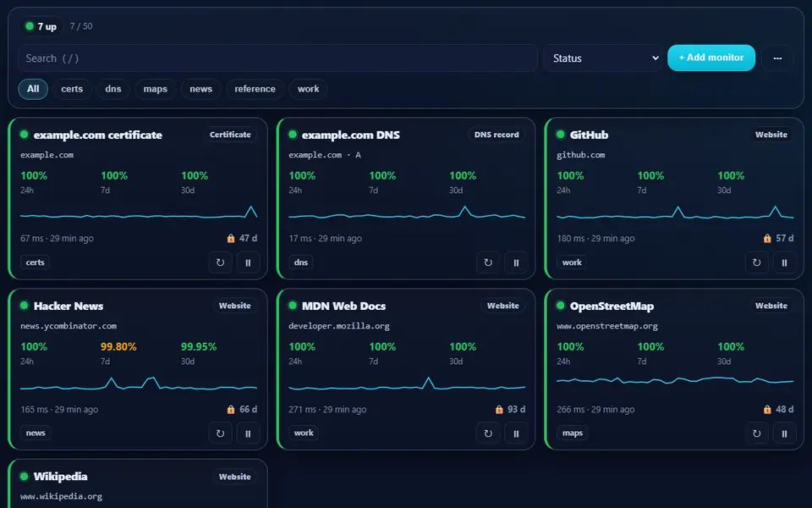Pause the Hacker News monitor

click(248, 433)
